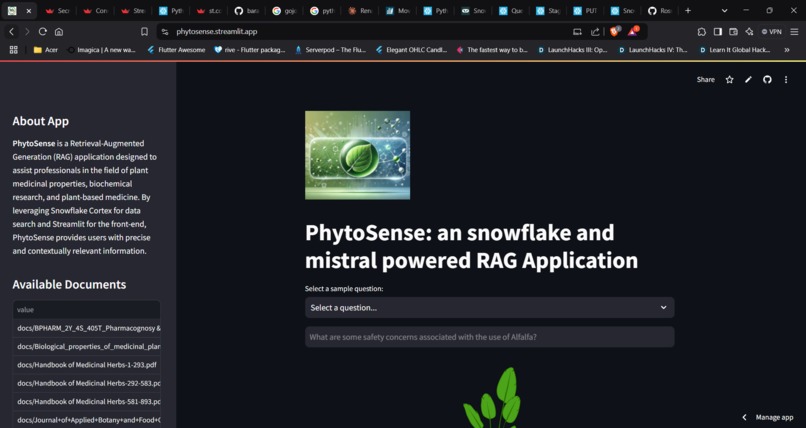Star the app with the star icon

point(729,80)
